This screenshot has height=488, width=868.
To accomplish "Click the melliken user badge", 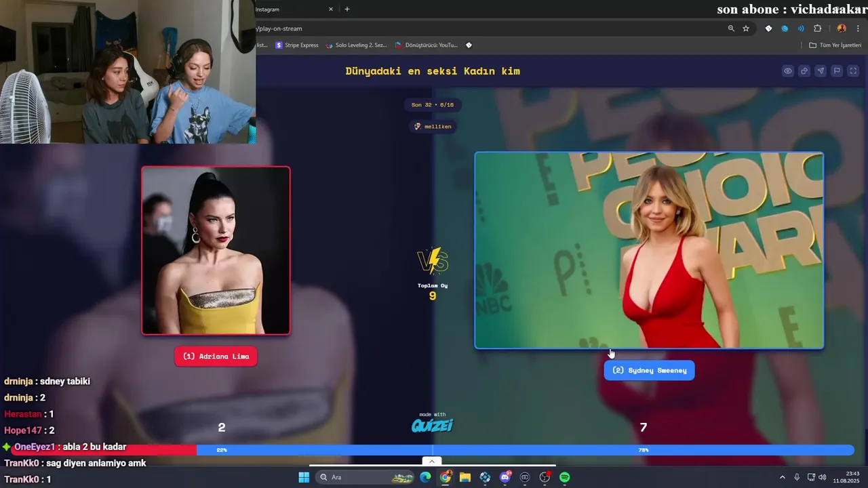I will coord(433,127).
